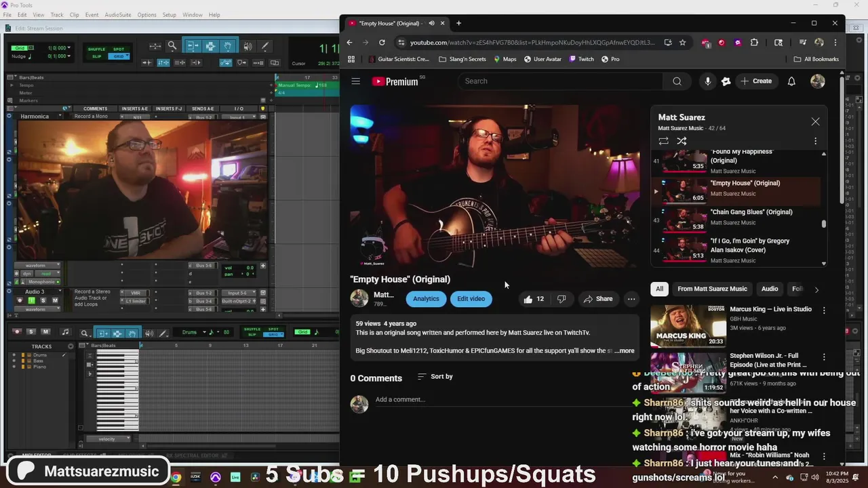Open Analytics for this video
Screen dimensions: 868x488
[x=426, y=299]
